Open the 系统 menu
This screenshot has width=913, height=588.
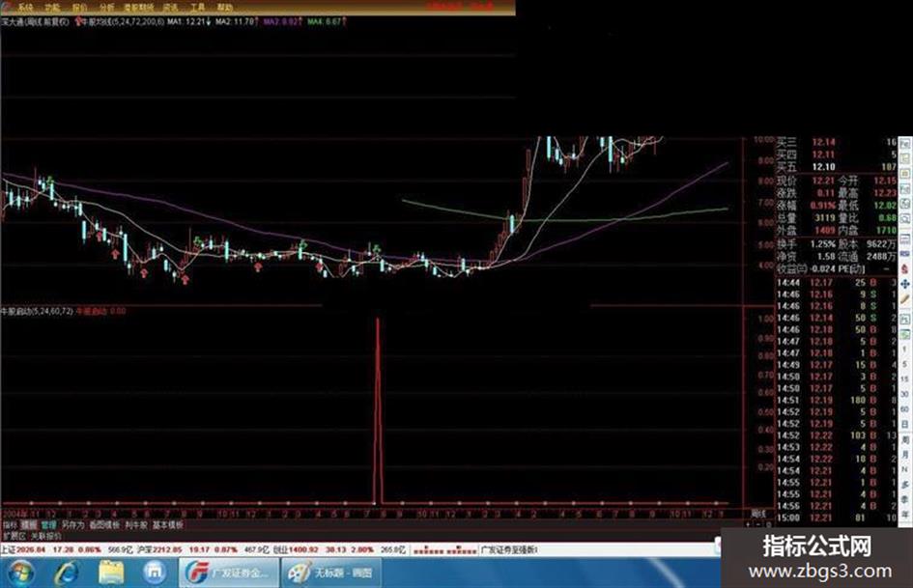click(x=24, y=7)
